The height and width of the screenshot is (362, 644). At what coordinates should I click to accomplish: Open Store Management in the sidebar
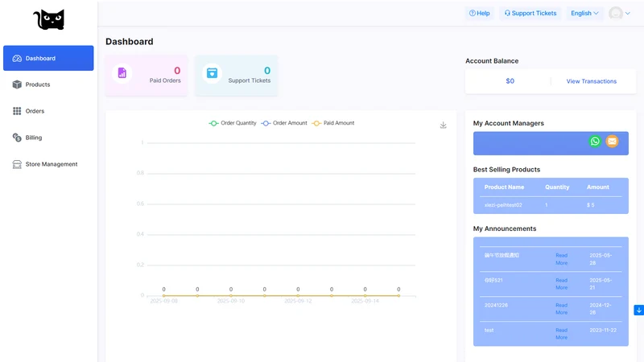[48, 164]
